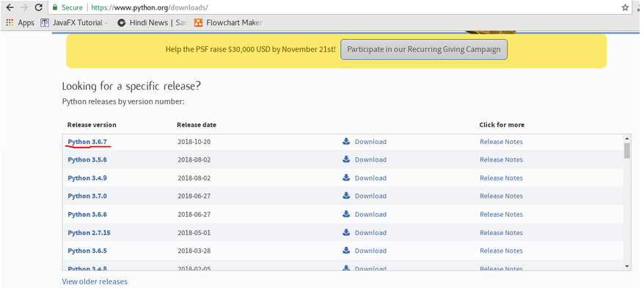Click the Download link for Python 3.6.6
The image size is (644, 288).
coord(370,215)
